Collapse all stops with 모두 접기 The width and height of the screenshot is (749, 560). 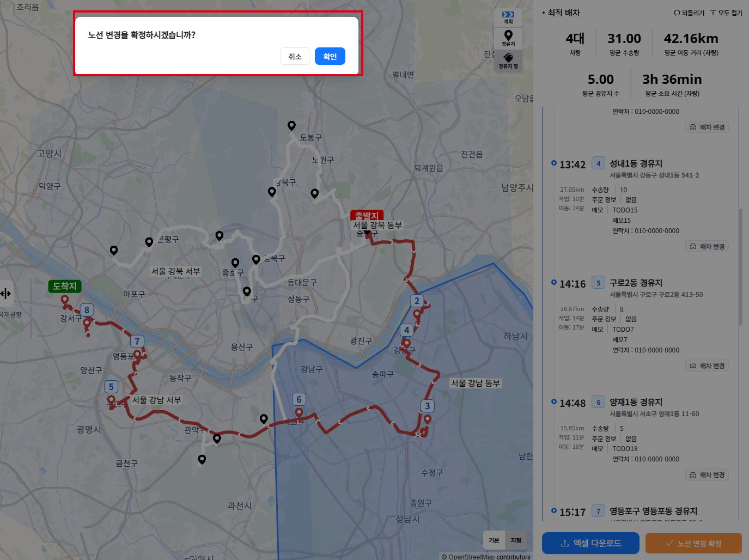pos(726,13)
